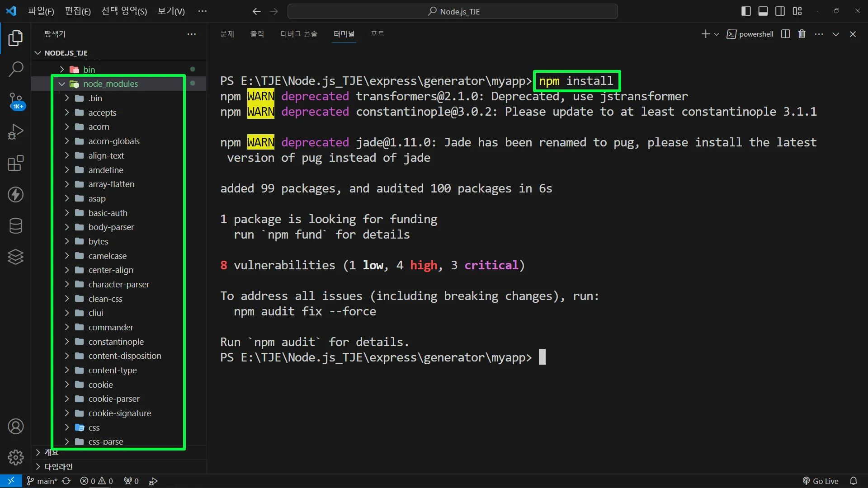Toggle the secondary side bar
Screen dimensions: 868x488
pyautogui.click(x=780, y=11)
